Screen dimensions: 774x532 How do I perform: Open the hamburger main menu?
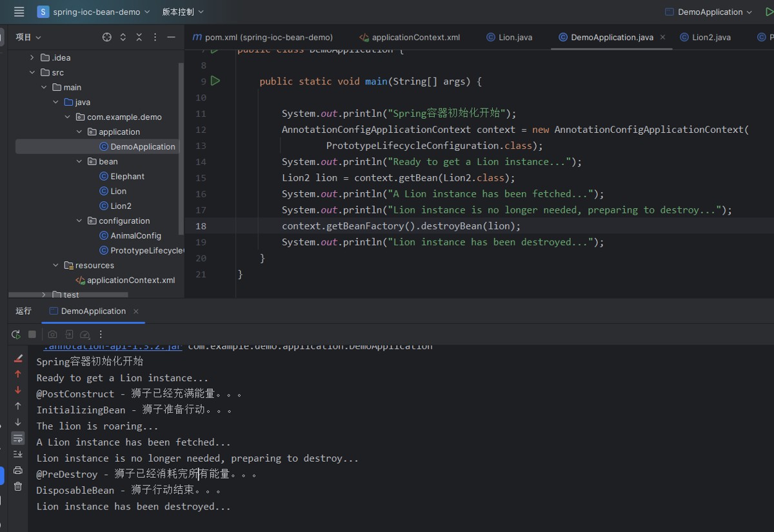(19, 12)
